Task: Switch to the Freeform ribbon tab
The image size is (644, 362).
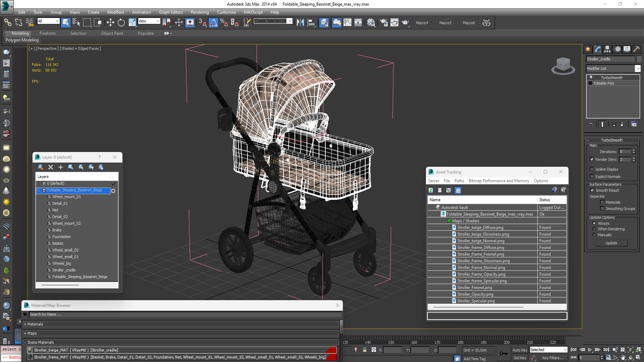Action: [x=47, y=33]
